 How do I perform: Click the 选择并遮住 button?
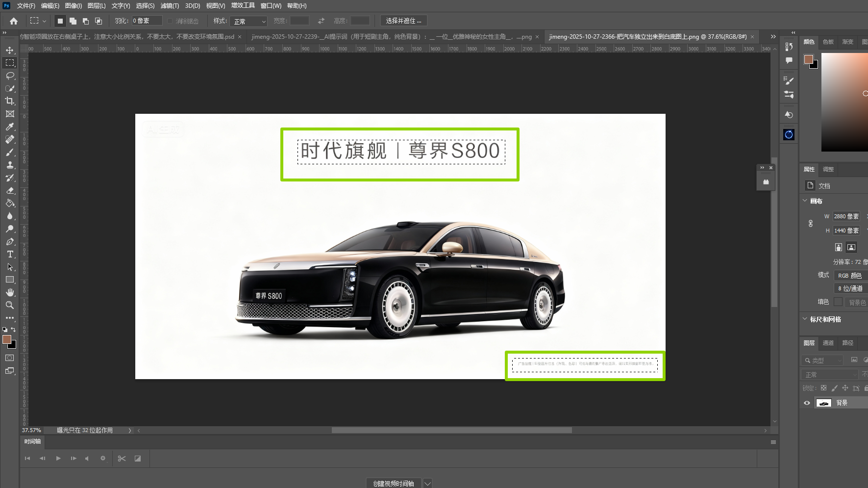click(403, 21)
